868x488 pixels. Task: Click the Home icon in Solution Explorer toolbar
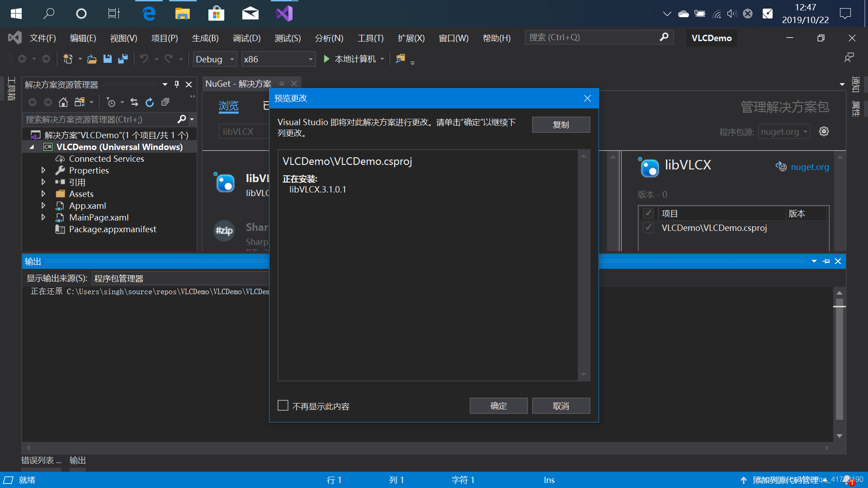point(63,102)
